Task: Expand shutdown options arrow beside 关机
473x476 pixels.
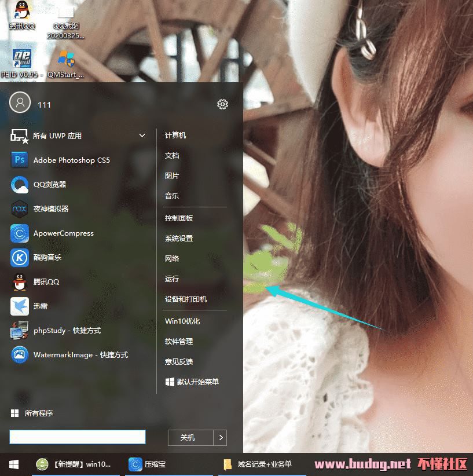Action: 220,438
